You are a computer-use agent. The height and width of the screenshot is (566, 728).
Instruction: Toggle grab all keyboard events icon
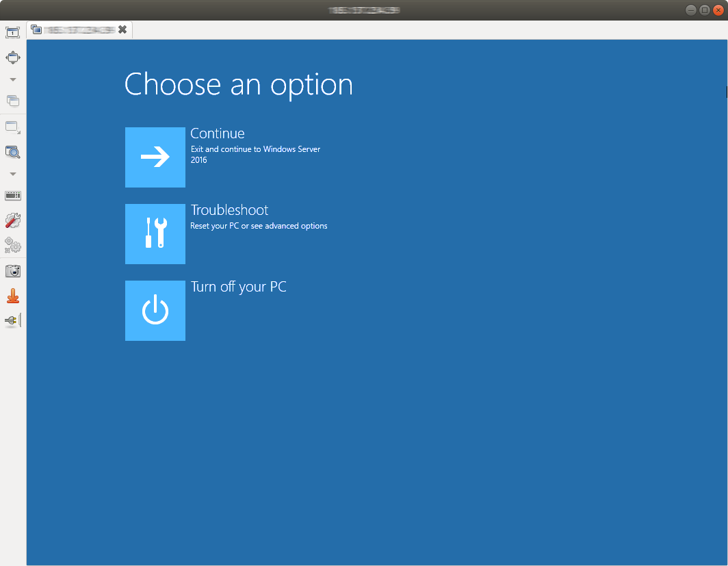(x=12, y=196)
